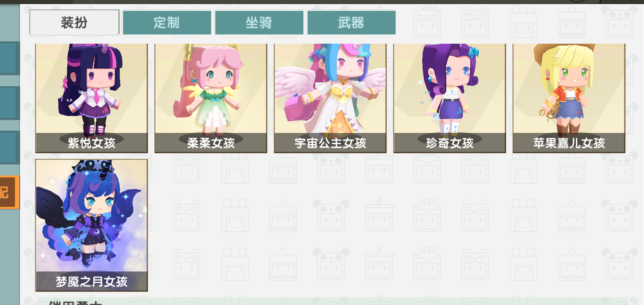This screenshot has height=305, width=644.
Task: Select the middle teal sidebar block
Action: coord(9,103)
